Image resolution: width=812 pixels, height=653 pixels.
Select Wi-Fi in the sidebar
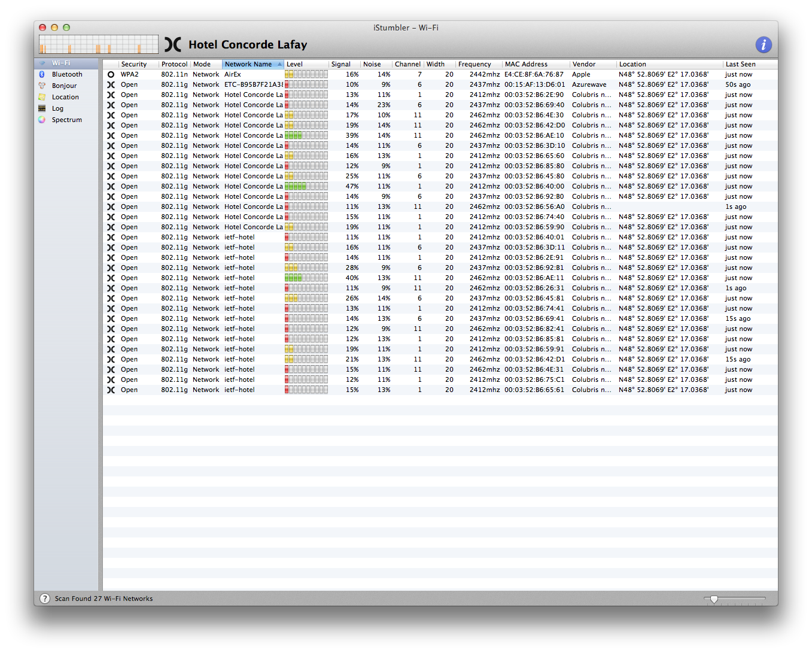coord(66,63)
